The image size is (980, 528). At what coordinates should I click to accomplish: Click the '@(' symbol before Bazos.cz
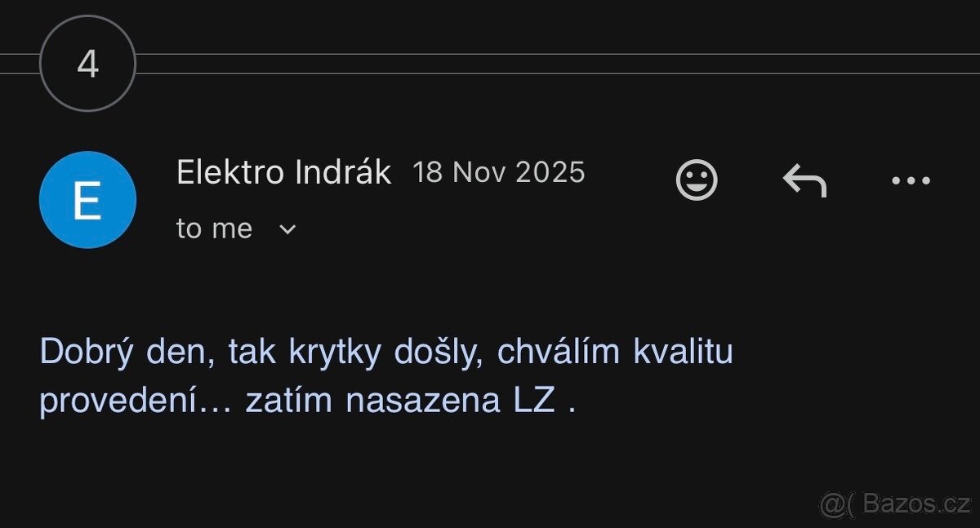pos(835,505)
